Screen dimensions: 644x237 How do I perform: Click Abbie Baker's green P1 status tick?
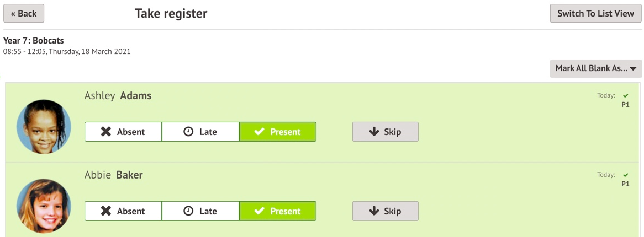(625, 175)
